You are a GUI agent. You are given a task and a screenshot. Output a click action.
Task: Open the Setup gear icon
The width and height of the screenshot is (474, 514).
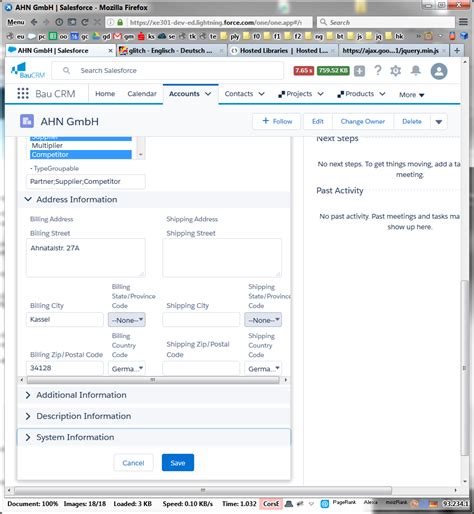tap(396, 71)
